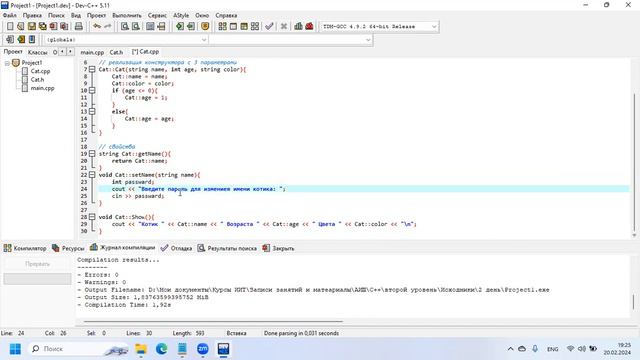Switch to the Классы side panel tab
The image size is (640, 360).
[x=38, y=52]
